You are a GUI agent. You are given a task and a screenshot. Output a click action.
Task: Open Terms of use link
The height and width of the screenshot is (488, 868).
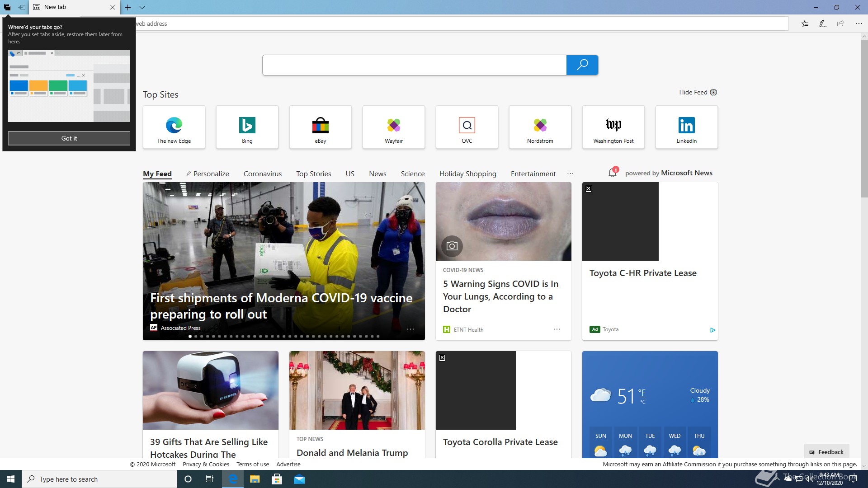pyautogui.click(x=253, y=464)
